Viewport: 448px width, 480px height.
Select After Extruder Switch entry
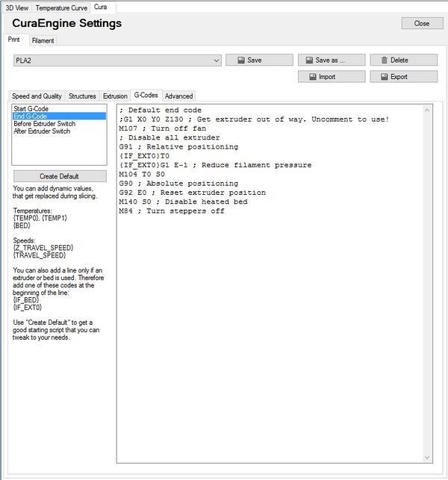60,131
